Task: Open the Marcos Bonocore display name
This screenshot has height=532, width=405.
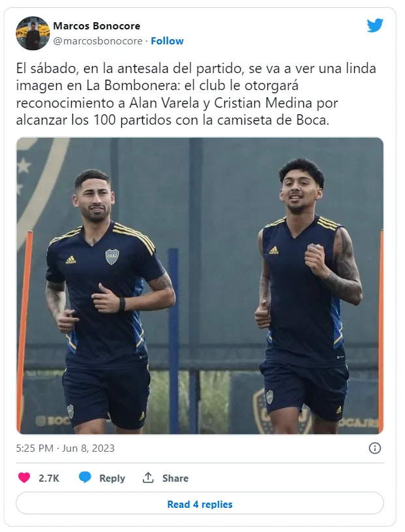Action: click(x=97, y=26)
